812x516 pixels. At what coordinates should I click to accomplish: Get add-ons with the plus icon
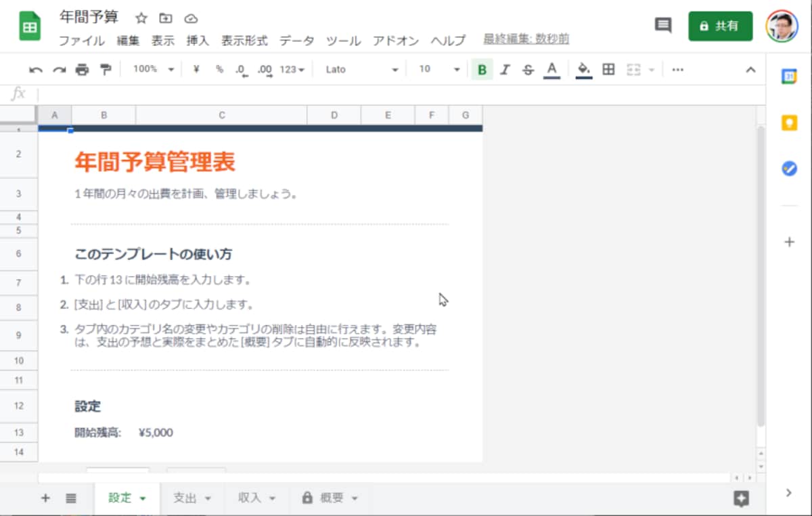pos(789,242)
